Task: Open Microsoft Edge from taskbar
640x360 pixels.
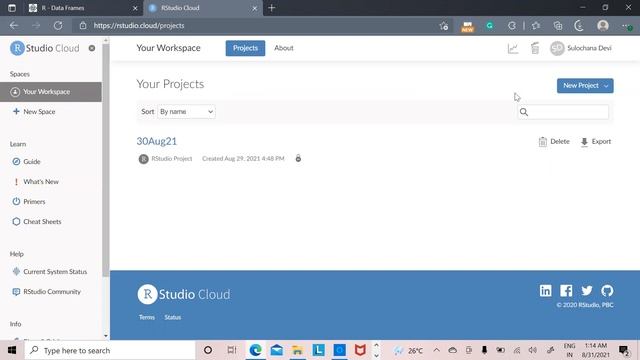Action: 256,350
